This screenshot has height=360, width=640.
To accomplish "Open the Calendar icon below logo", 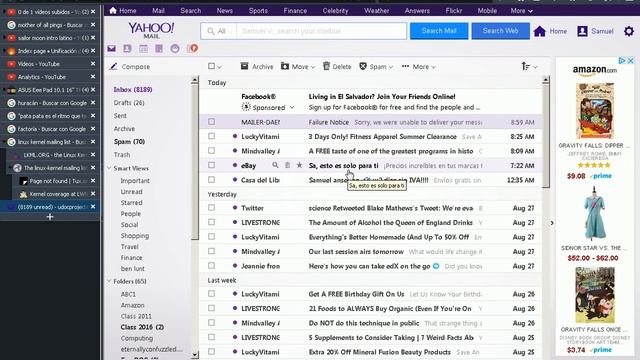I will (x=143, y=49).
